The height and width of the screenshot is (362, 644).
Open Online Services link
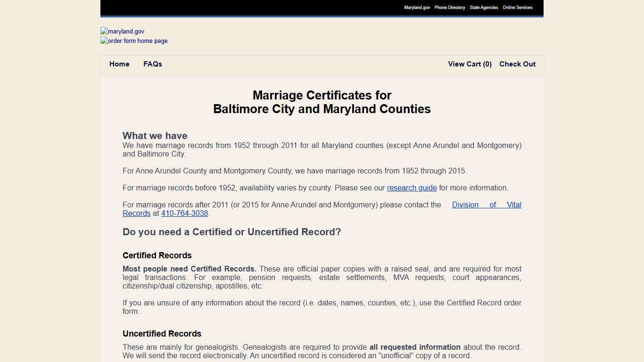(517, 8)
